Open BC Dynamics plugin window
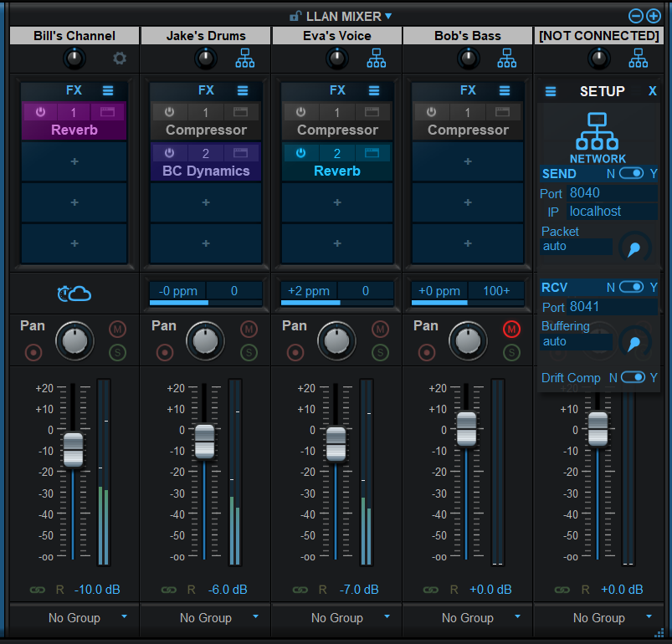 [x=240, y=153]
